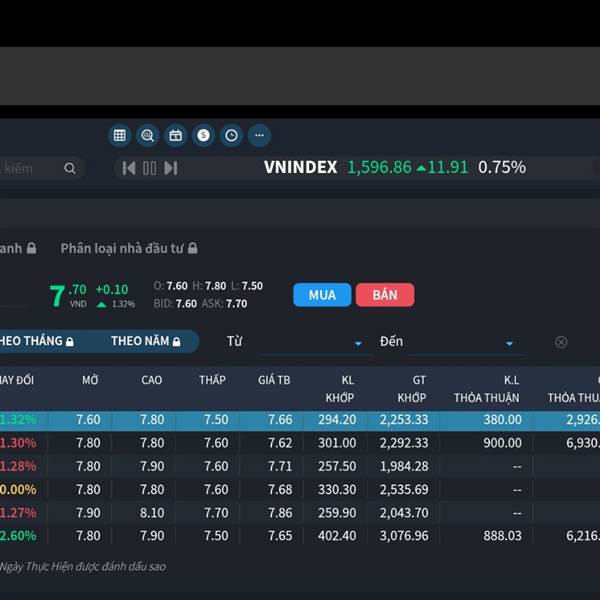This screenshot has height=600, width=600.
Task: Click VNINDEX value 1,596.86
Action: [379, 167]
